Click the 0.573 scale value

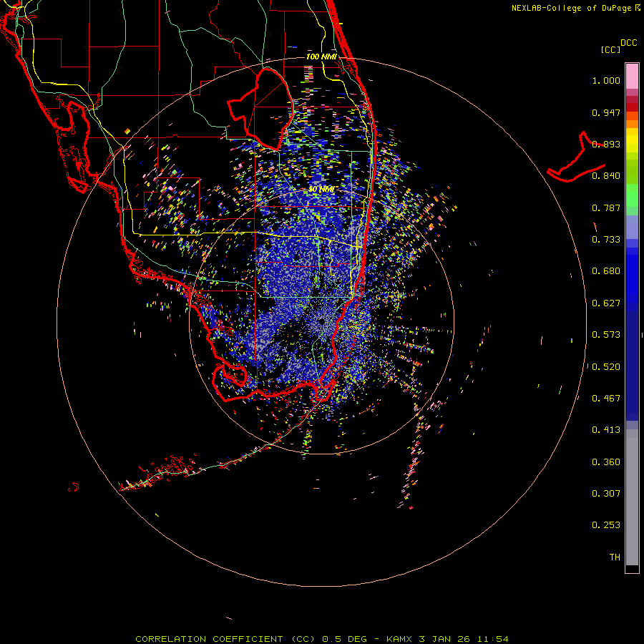(x=606, y=335)
